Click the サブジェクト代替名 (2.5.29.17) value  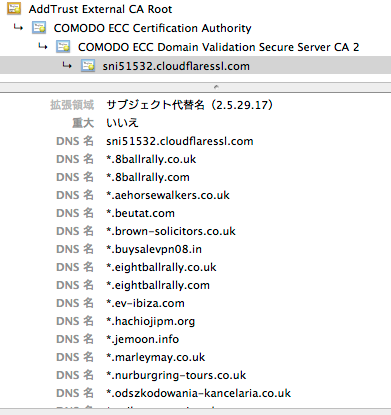point(190,105)
